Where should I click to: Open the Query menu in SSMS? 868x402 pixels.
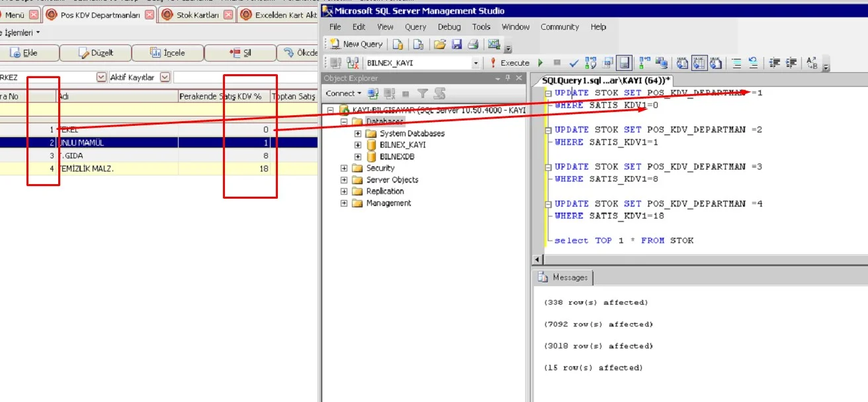(415, 27)
